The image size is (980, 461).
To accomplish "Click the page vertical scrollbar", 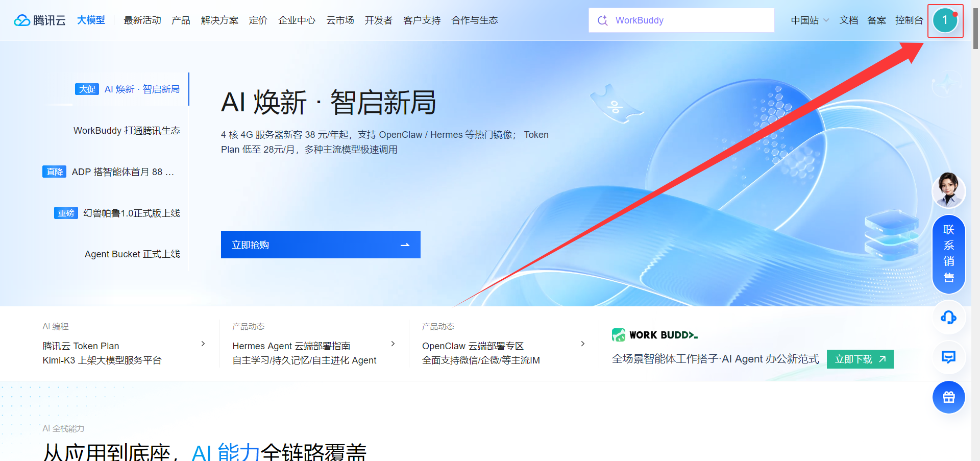I will [975, 29].
